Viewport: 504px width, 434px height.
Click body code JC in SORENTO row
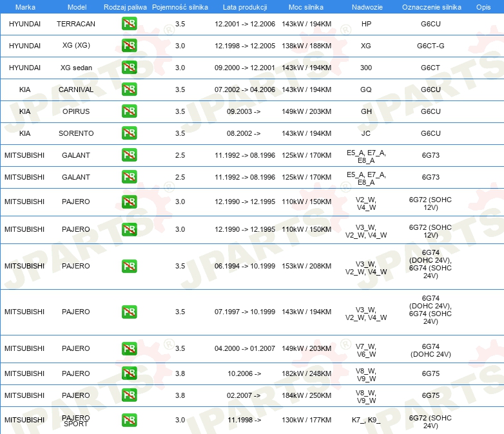point(366,133)
